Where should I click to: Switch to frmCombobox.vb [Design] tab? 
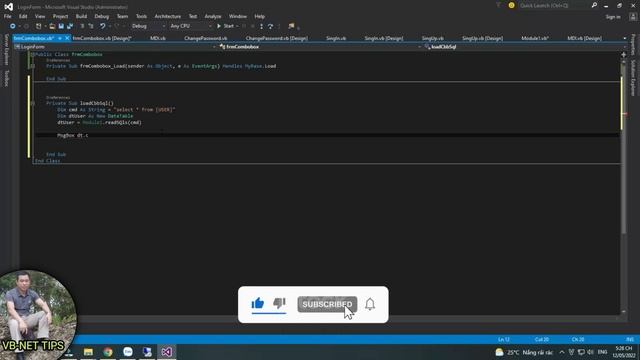tap(102, 38)
